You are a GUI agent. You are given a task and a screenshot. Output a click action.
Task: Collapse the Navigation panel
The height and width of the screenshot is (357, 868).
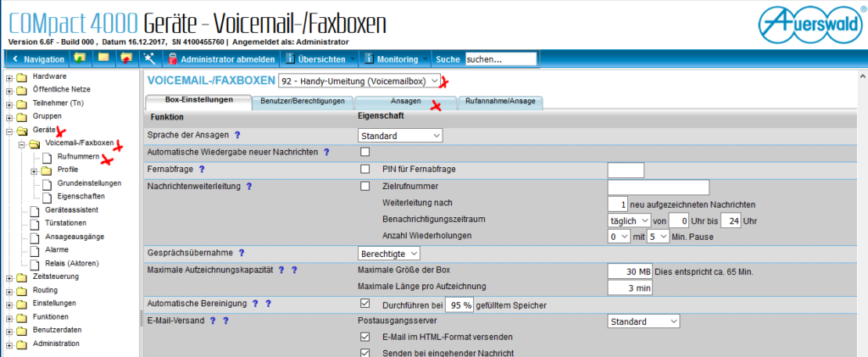(37, 59)
